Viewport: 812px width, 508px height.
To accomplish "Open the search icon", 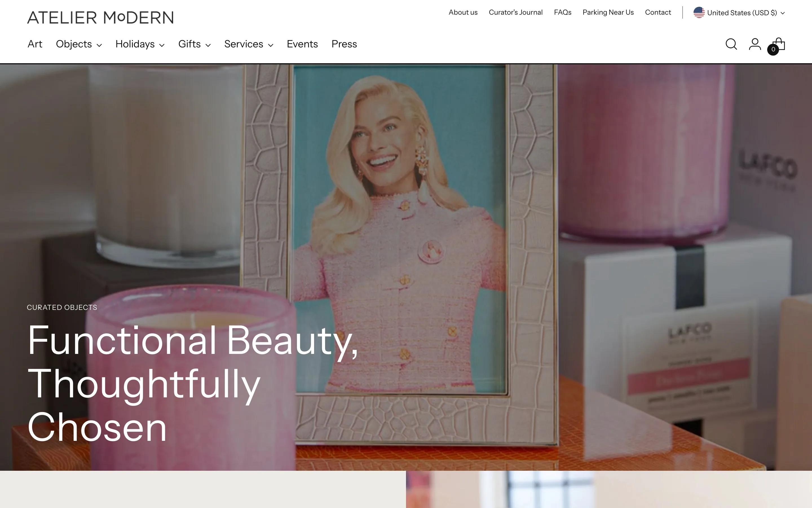I will [731, 44].
